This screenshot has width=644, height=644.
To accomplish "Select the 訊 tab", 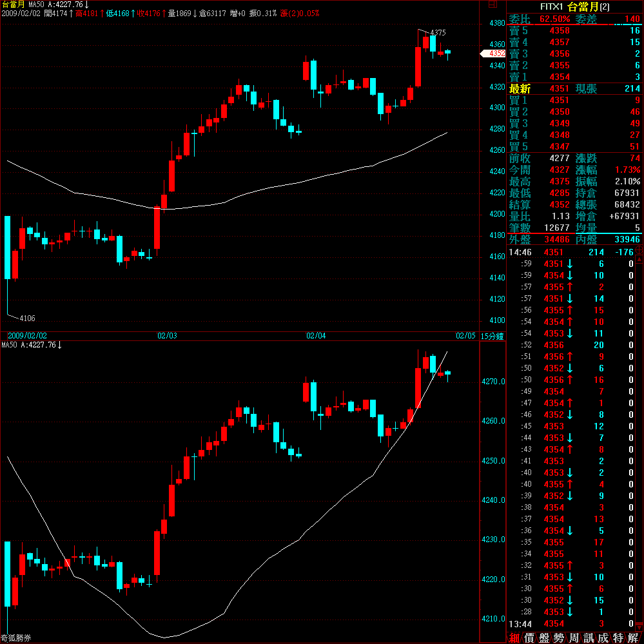I will coord(589,638).
